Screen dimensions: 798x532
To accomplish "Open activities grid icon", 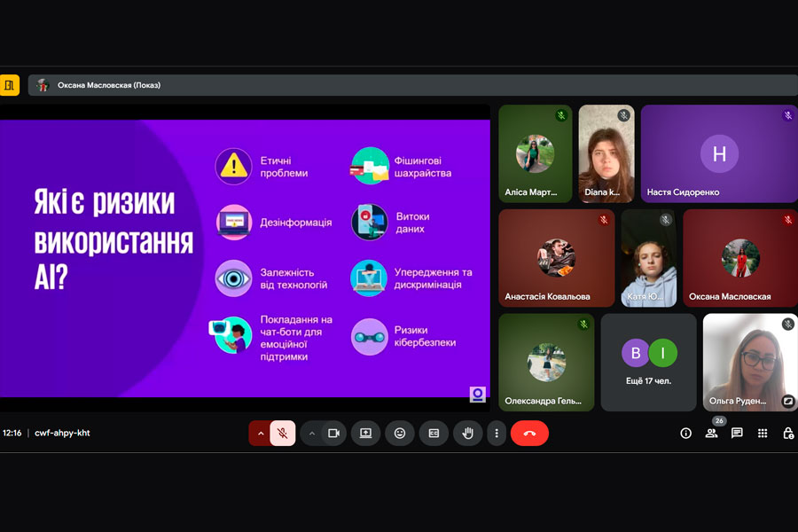I will (763, 434).
